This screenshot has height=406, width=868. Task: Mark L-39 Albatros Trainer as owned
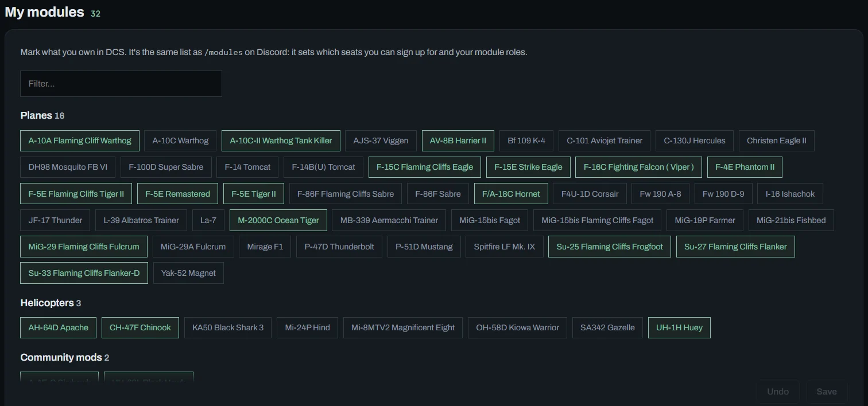pos(141,220)
